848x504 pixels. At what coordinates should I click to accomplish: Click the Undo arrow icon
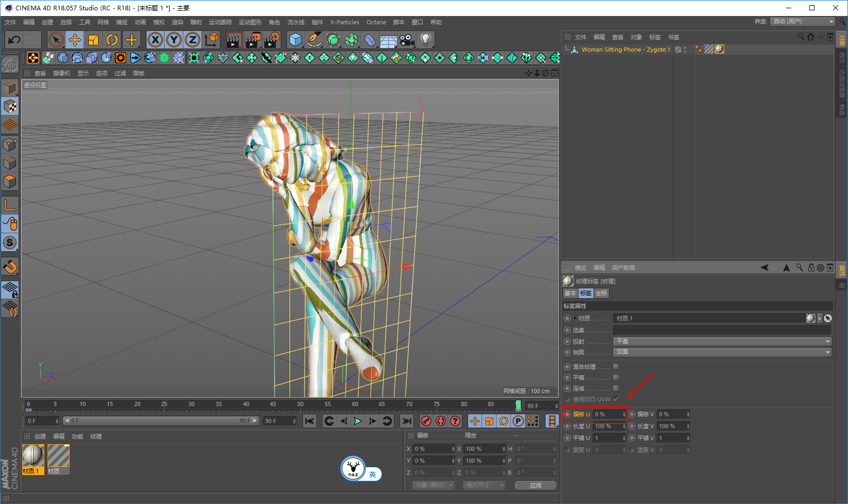(14, 40)
